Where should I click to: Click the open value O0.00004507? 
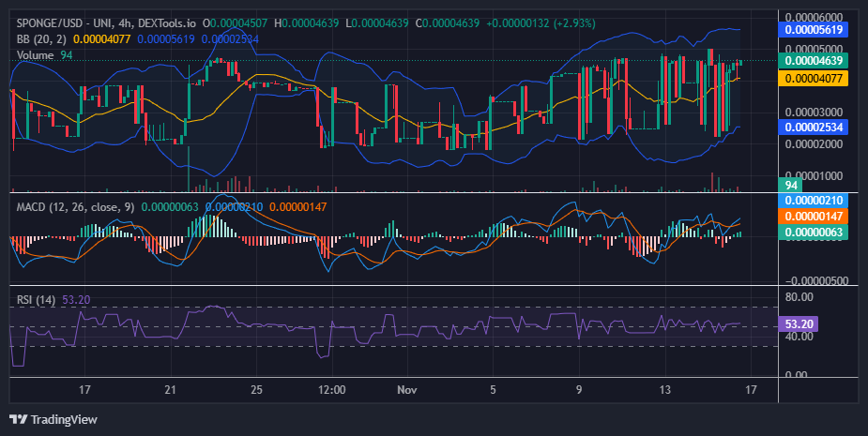235,23
